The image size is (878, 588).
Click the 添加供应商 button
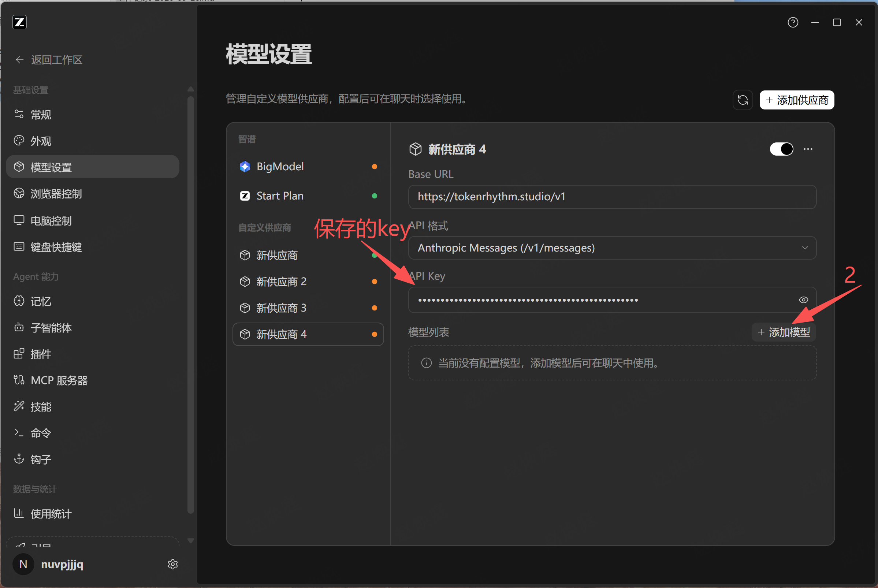[797, 100]
